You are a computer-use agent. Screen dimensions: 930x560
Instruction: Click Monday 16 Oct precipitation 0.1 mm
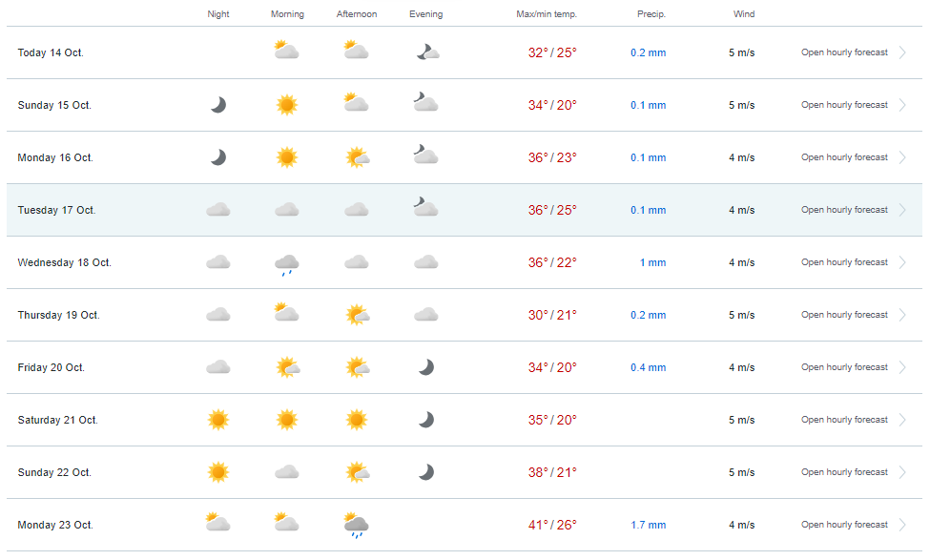click(x=648, y=157)
